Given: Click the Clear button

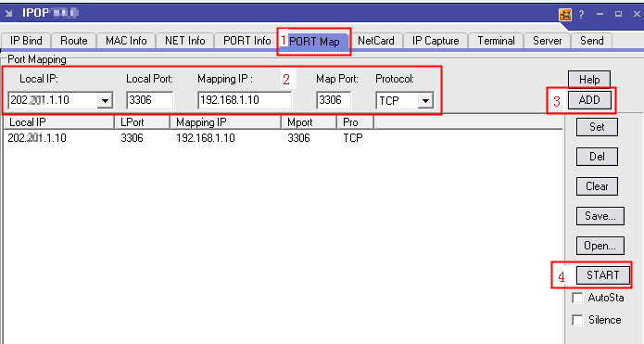Looking at the screenshot, I should 597,186.
